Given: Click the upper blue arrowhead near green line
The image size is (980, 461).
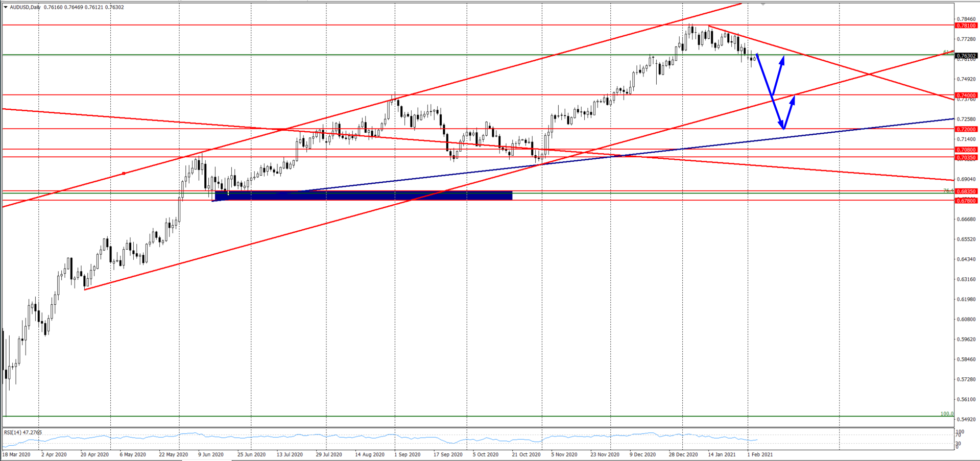Looking at the screenshot, I should [x=781, y=60].
